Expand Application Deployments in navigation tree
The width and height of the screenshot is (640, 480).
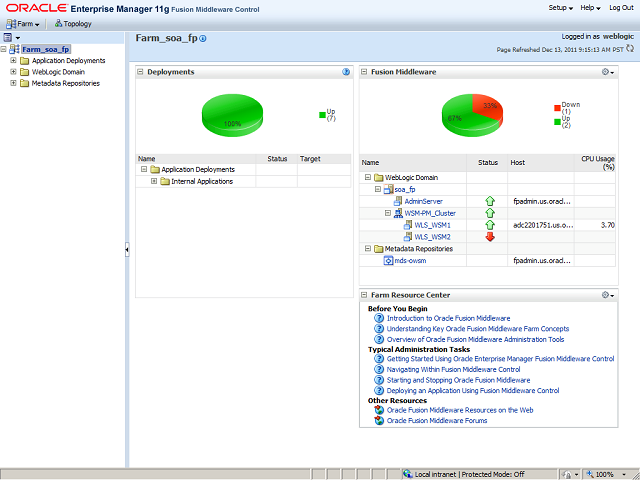(13, 61)
